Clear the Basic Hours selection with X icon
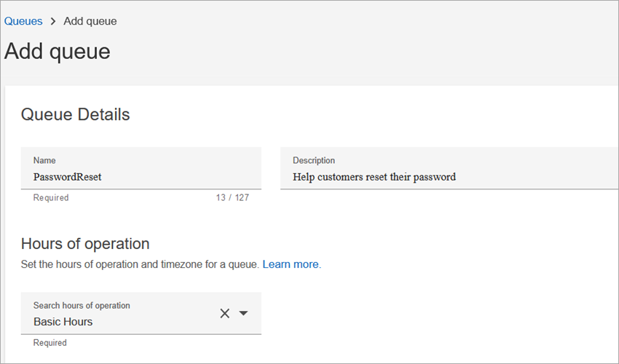619x364 pixels. (x=225, y=313)
